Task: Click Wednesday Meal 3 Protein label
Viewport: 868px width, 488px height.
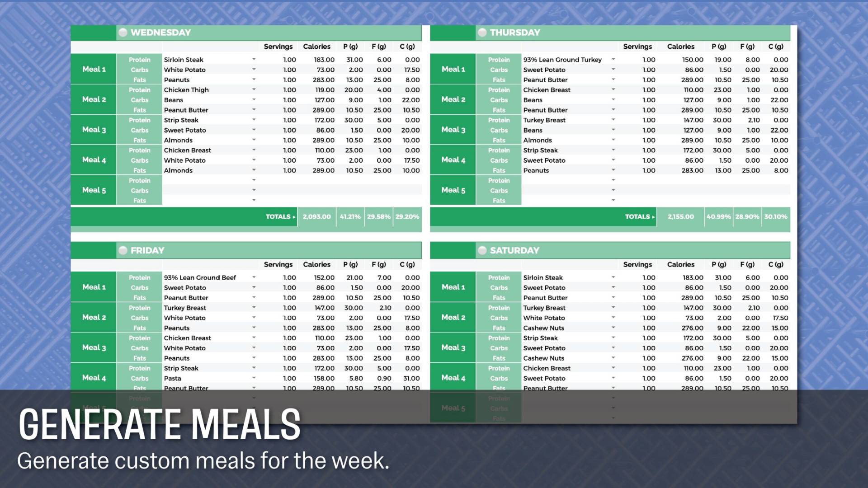Action: 139,120
